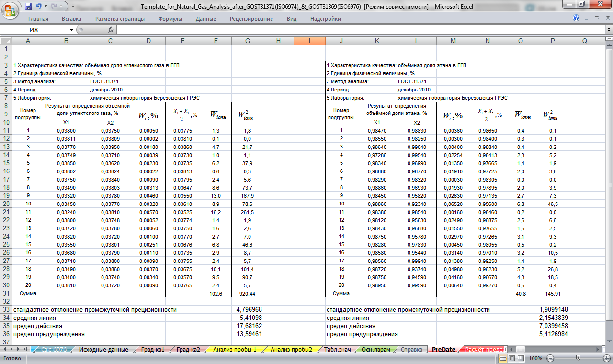Open the Главная ribbon tab
613x364 pixels.
coord(38,19)
